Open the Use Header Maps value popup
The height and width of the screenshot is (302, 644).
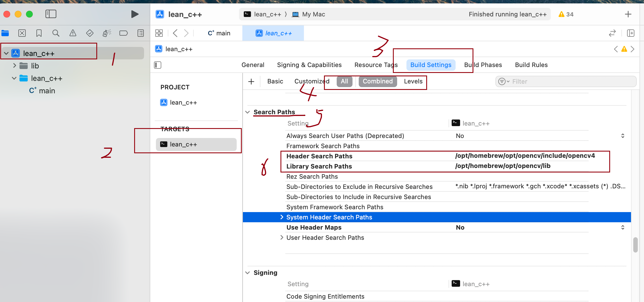click(623, 228)
